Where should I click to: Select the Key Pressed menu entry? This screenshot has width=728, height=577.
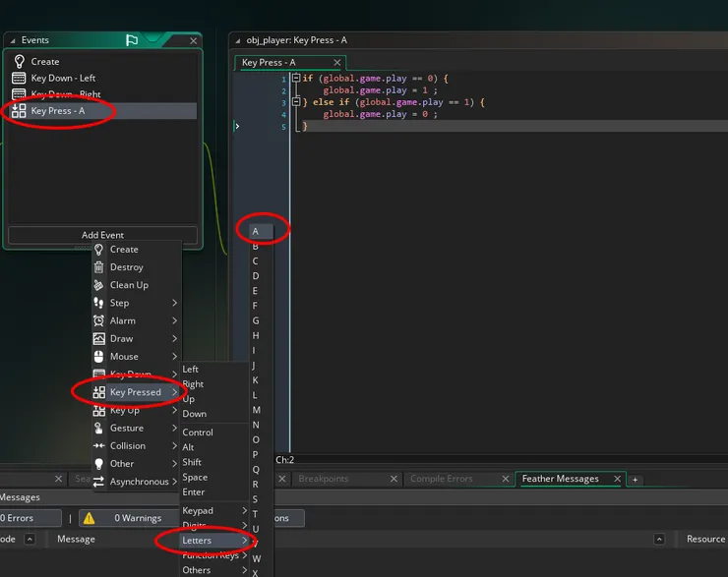tap(135, 392)
